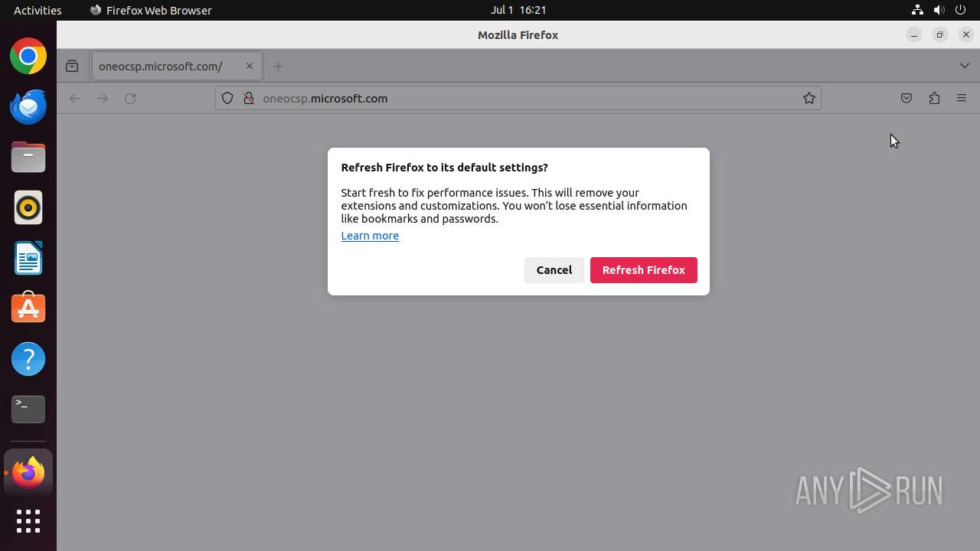Screen dimensions: 980x551
Task: Open Ubuntu Software from dock
Action: [x=28, y=308]
